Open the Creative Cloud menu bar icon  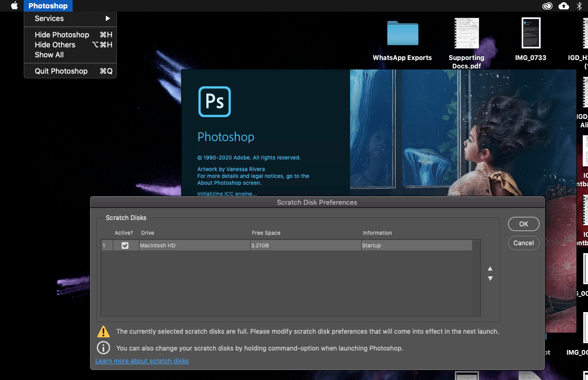click(547, 6)
